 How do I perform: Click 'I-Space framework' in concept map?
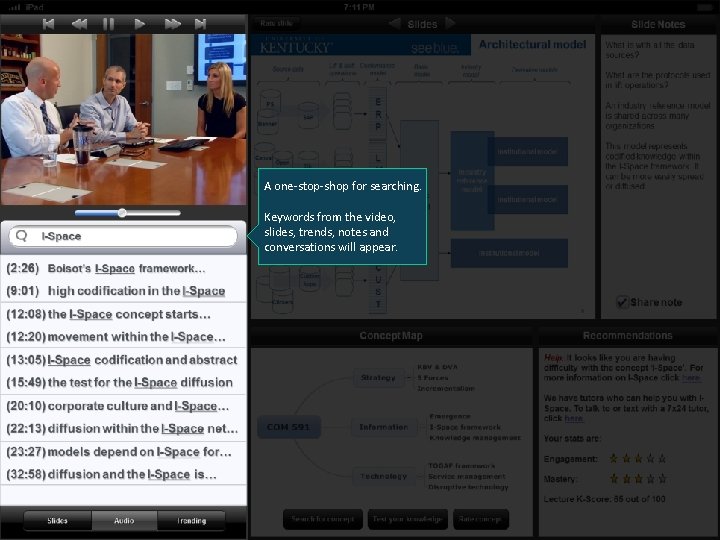[465, 427]
